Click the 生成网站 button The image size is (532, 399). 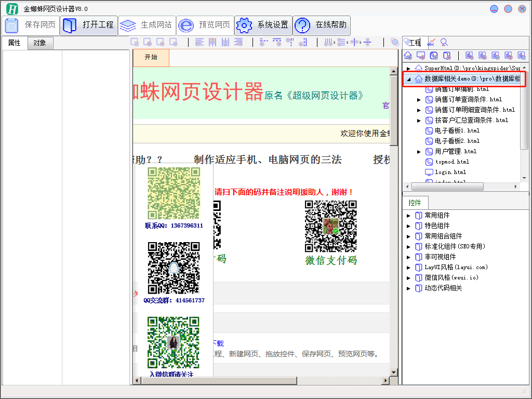pyautogui.click(x=147, y=25)
